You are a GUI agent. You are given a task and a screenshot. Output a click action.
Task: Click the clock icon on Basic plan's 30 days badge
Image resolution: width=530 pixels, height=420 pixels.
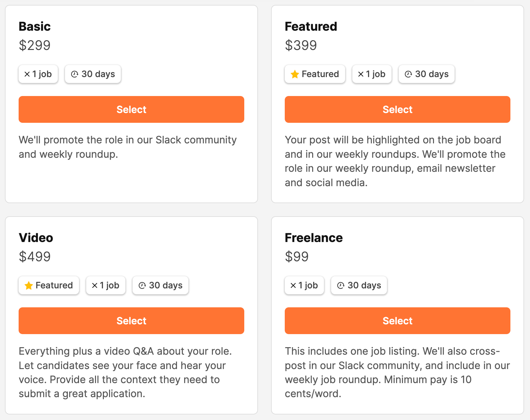(x=75, y=74)
